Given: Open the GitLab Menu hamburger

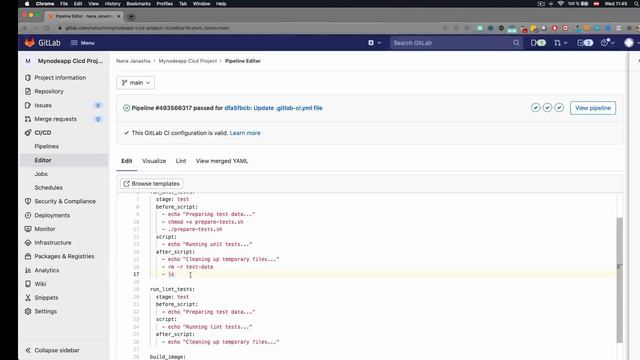Looking at the screenshot, I should [83, 43].
